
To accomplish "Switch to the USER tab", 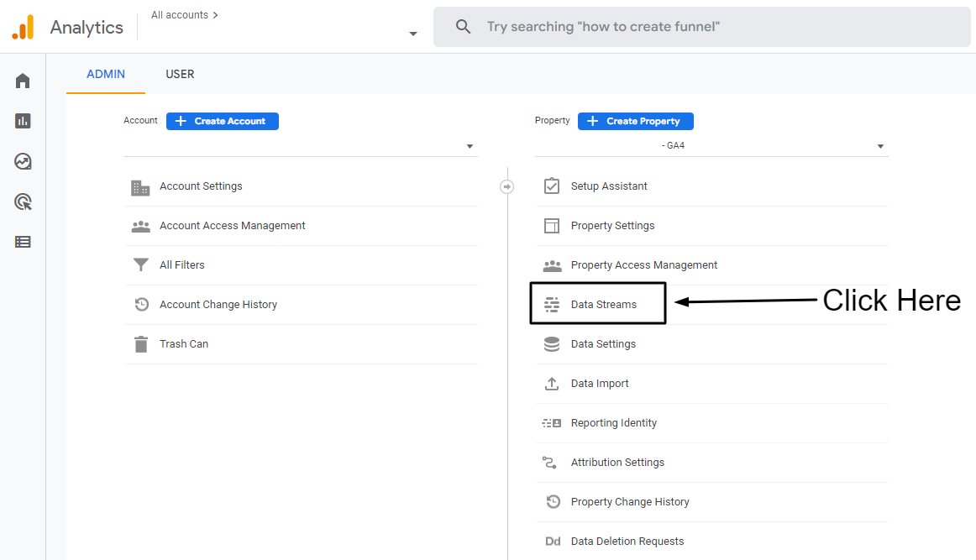I will coord(180,74).
